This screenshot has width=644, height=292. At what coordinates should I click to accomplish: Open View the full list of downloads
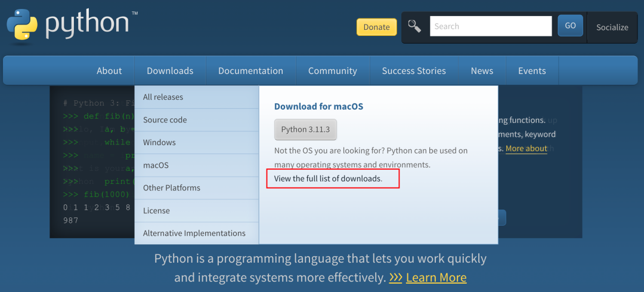[x=327, y=179]
